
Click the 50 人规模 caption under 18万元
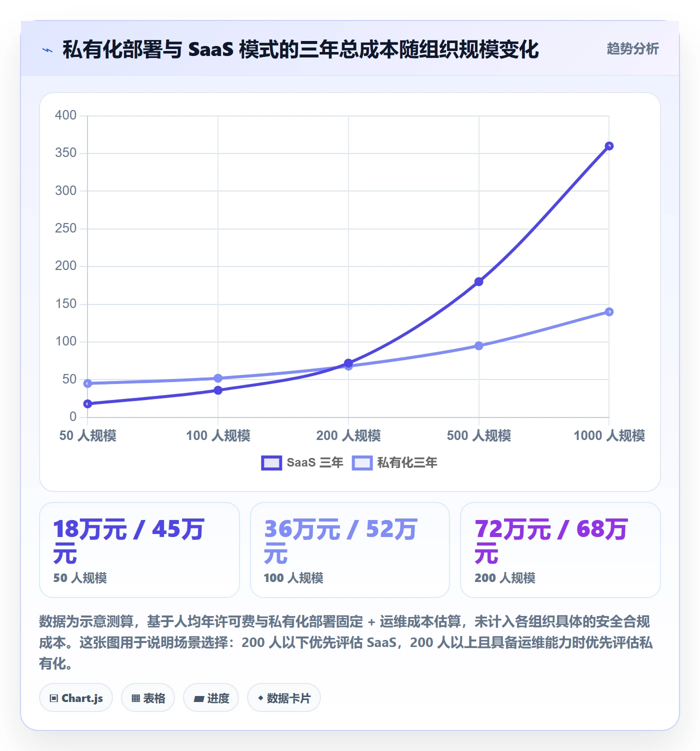point(80,578)
